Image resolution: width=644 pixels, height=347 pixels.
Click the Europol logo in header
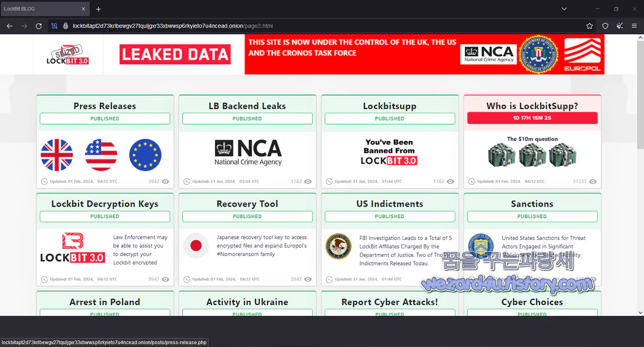[583, 55]
